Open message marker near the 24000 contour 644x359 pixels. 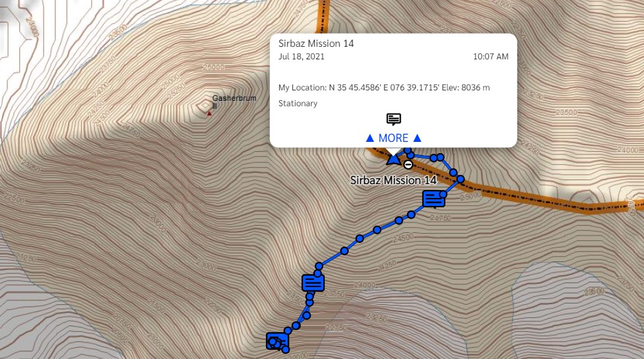pyautogui.click(x=313, y=283)
